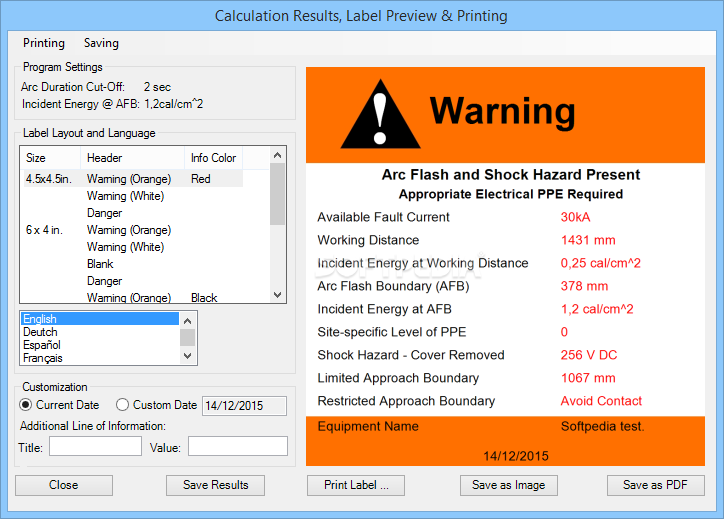Click the Red info color cell

coord(201,179)
